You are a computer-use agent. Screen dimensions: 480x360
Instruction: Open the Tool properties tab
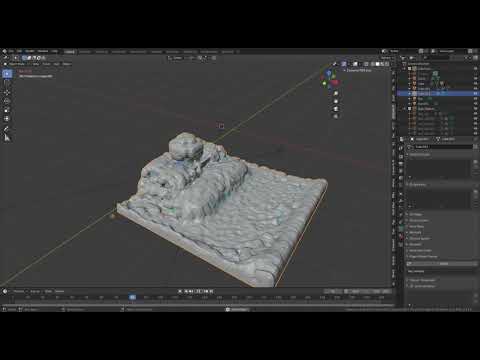pos(401,147)
